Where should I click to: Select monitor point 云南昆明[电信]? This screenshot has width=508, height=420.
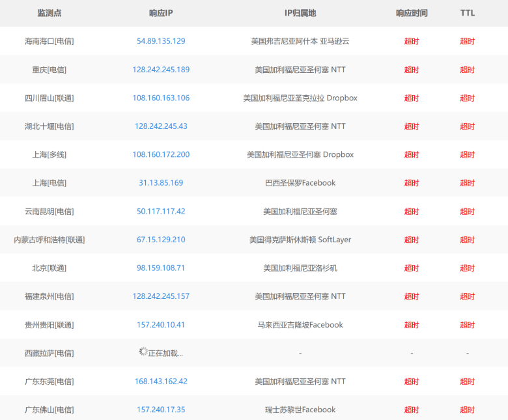[x=49, y=212]
